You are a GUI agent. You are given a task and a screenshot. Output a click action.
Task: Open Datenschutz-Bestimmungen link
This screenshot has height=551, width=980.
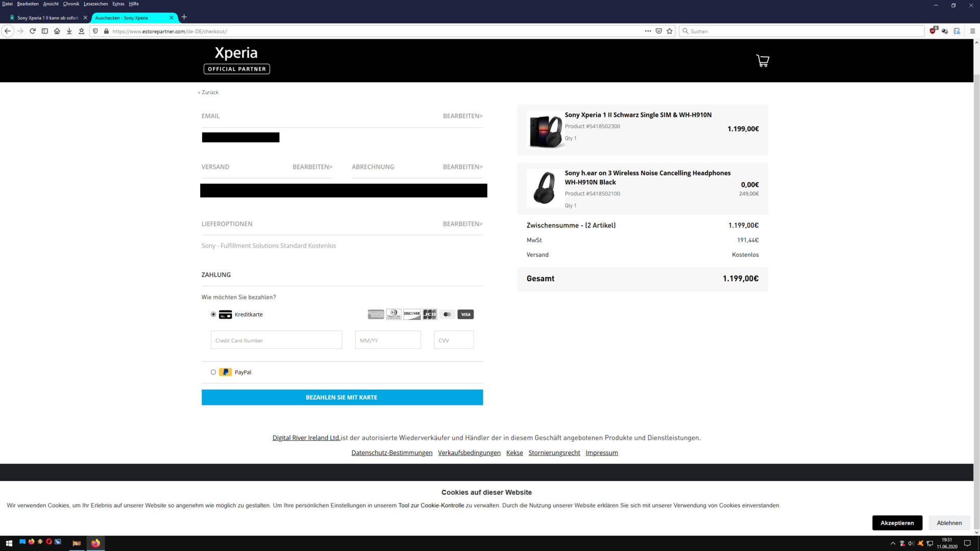pyautogui.click(x=391, y=453)
